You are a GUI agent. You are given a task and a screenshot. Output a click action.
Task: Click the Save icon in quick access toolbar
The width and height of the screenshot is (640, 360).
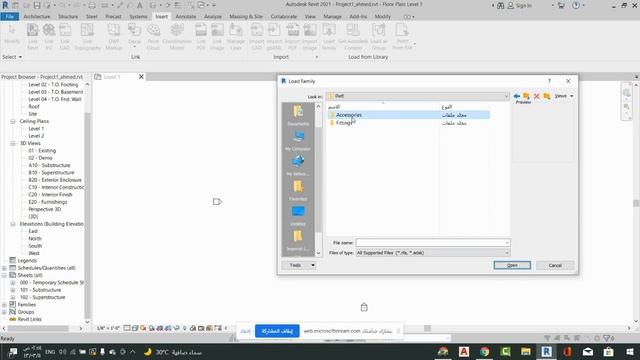[37, 5]
